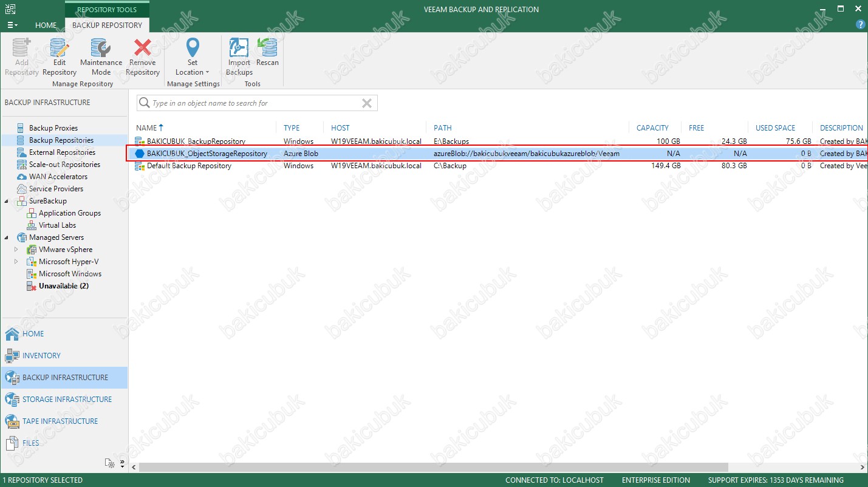Screen dimensions: 868x487
Task: Click the Veeam logo icon in the title bar
Action: coord(11,9)
